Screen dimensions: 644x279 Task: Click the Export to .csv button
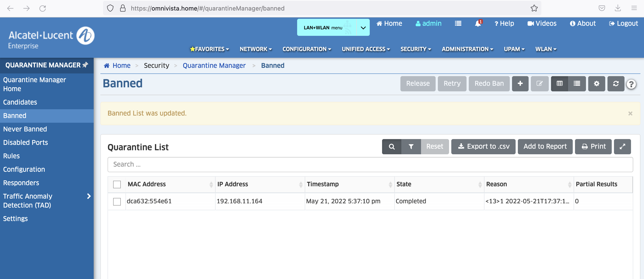pos(483,147)
